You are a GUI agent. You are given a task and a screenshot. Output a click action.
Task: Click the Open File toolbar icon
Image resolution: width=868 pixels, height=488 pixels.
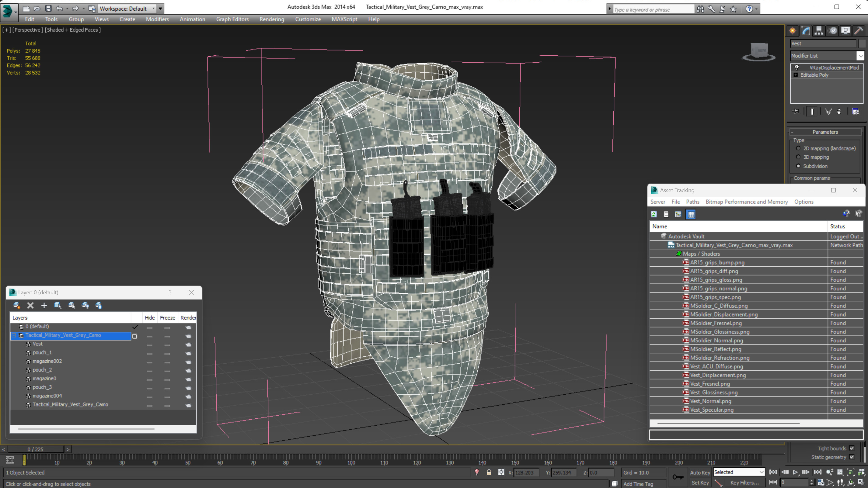37,9
